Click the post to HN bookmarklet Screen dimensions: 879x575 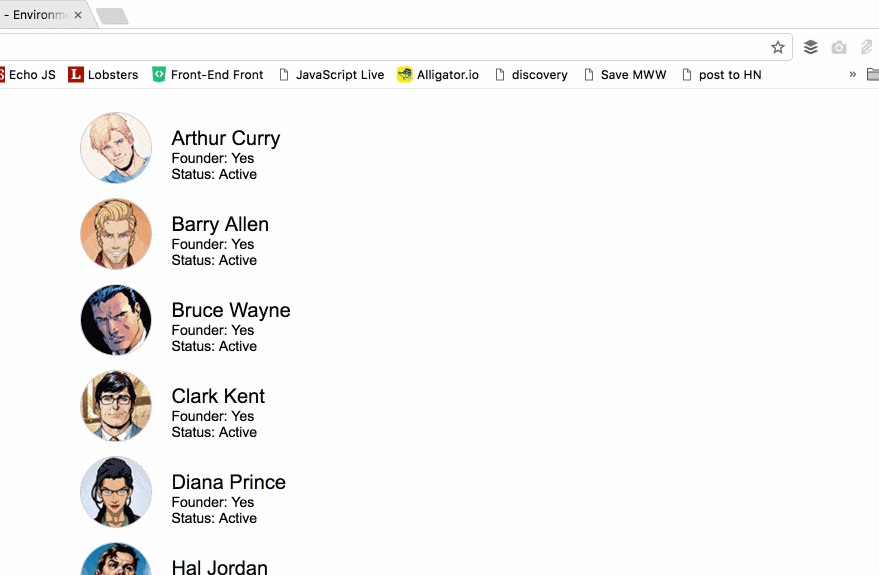pyautogui.click(x=721, y=74)
